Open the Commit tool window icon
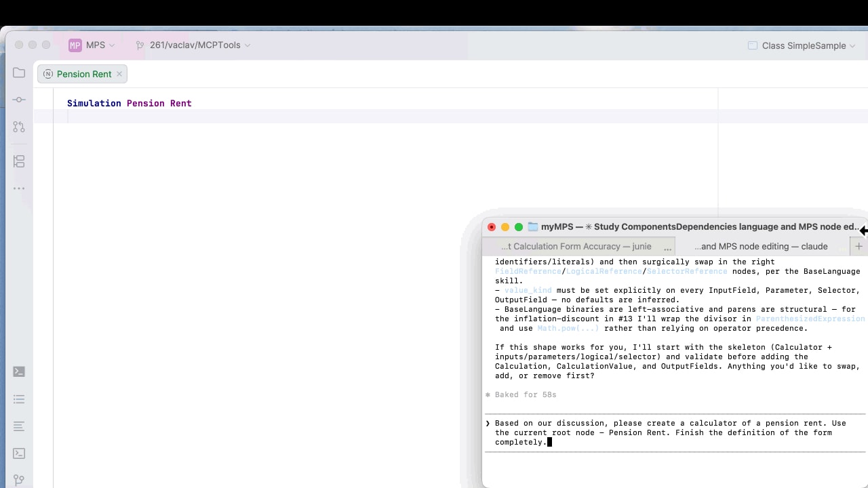 pyautogui.click(x=19, y=100)
